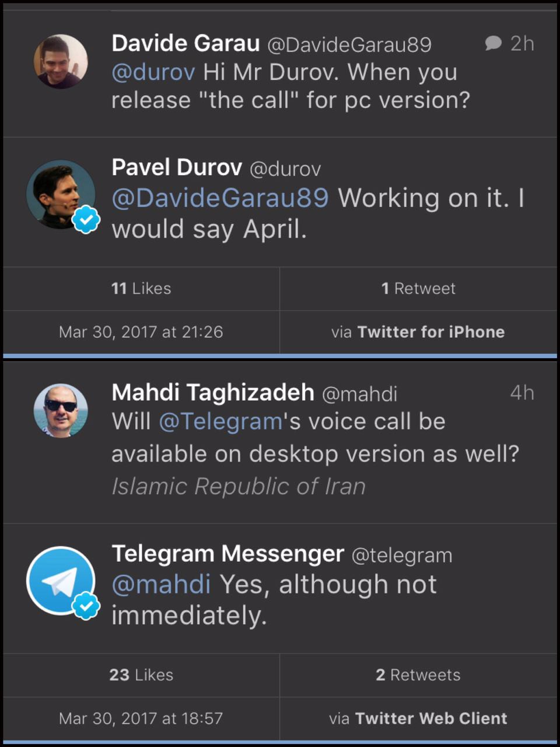
Task: Click the Islamic Republic of Iran location
Action: 239,486
